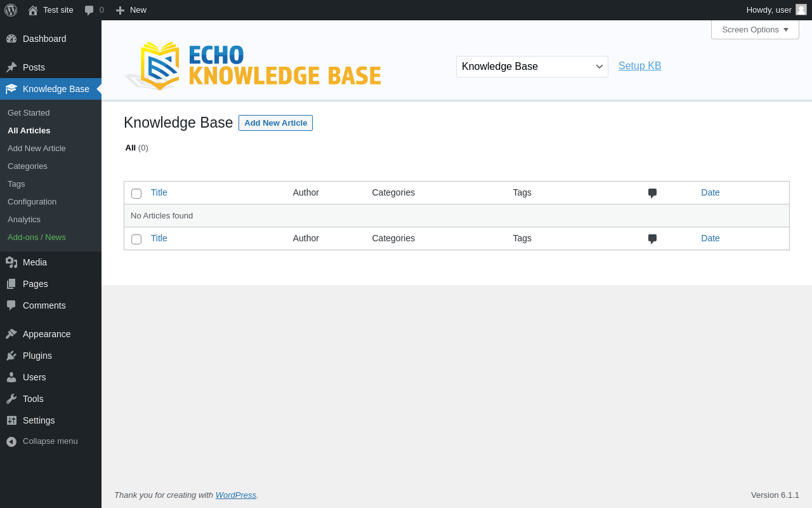Click the Collapse menu text
Image resolution: width=812 pixels, height=508 pixels.
(x=50, y=441)
